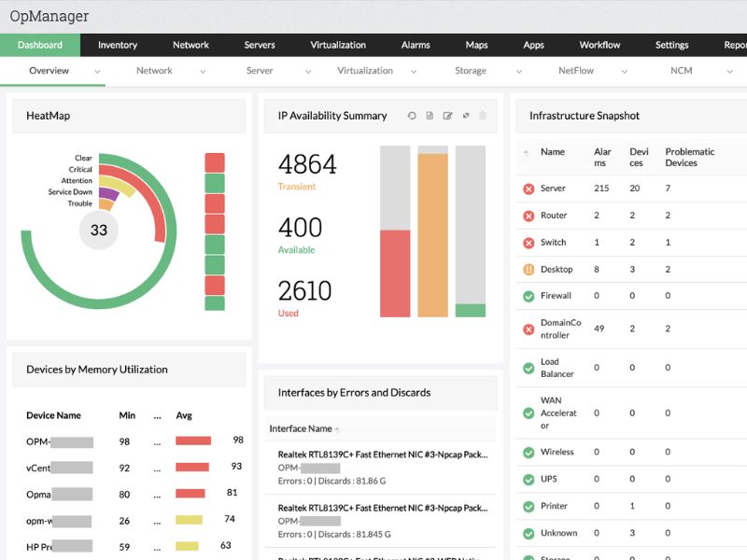Viewport: 747px width, 560px height.
Task: Refresh the IP Availability Summary widget
Action: 412,115
